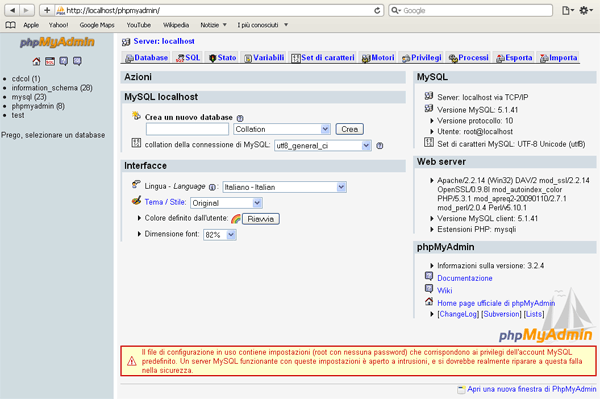Click help icon beside MySQL connection collation
Viewport: 600px width, 399px height.
[x=380, y=146]
